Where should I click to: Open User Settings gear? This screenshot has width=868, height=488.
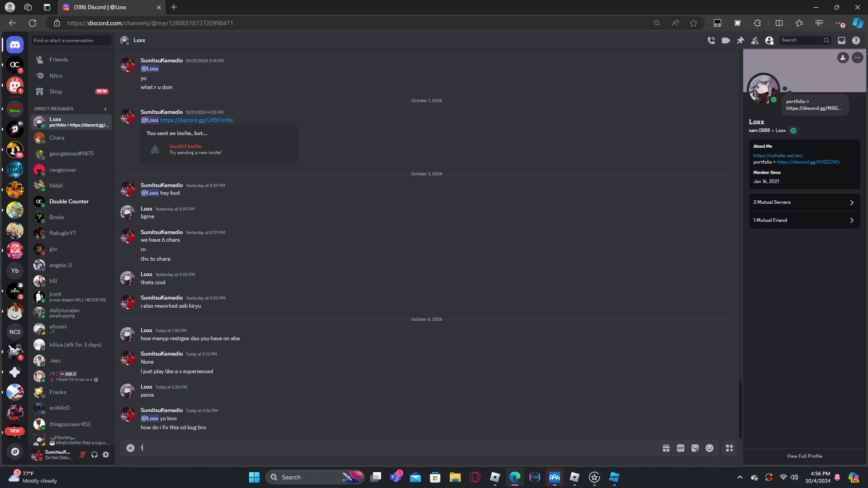[106, 455]
